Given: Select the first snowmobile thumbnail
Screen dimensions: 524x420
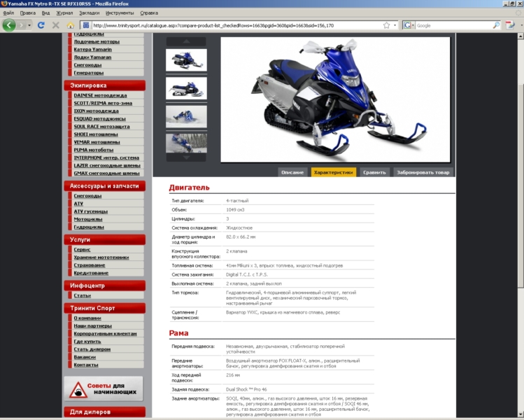Looking at the screenshot, I should click(x=186, y=60).
